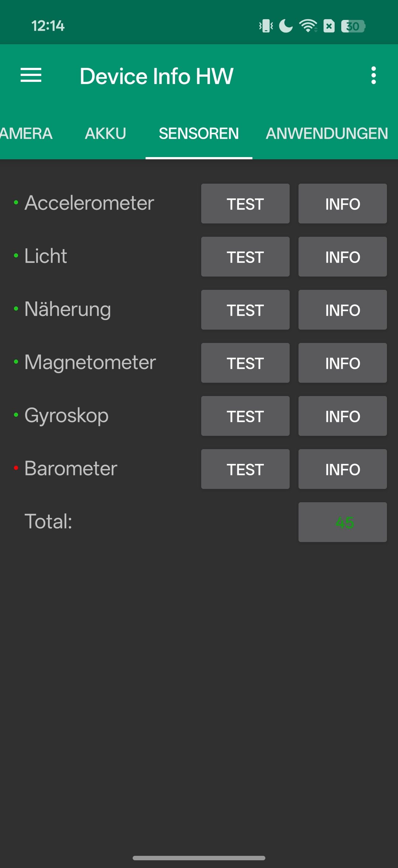Open INFO for Näherung sensor
The width and height of the screenshot is (398, 868).
pyautogui.click(x=342, y=310)
